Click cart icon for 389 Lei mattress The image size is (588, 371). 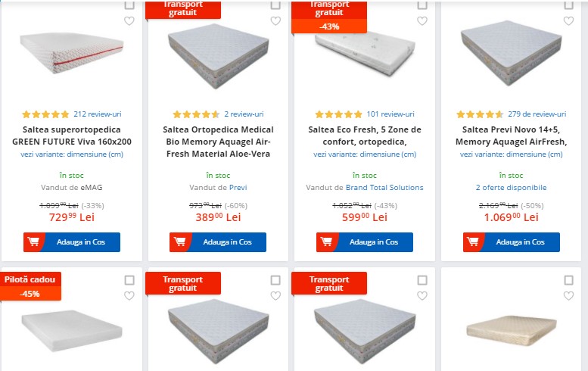pos(180,242)
